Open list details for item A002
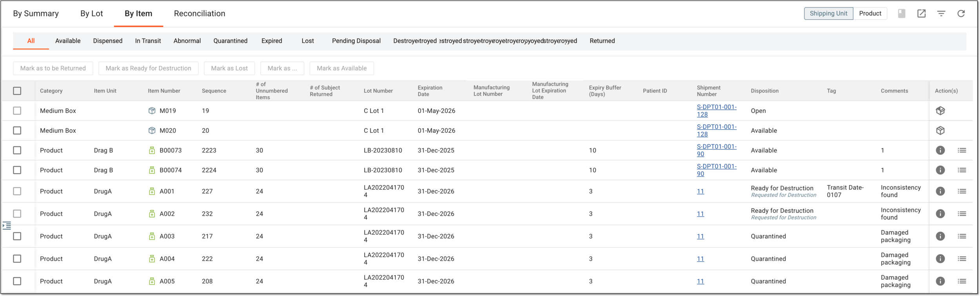 pos(962,214)
